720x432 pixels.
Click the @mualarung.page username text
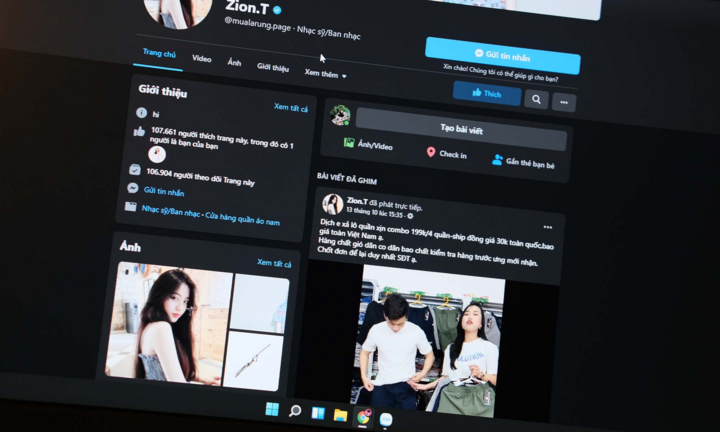click(257, 24)
